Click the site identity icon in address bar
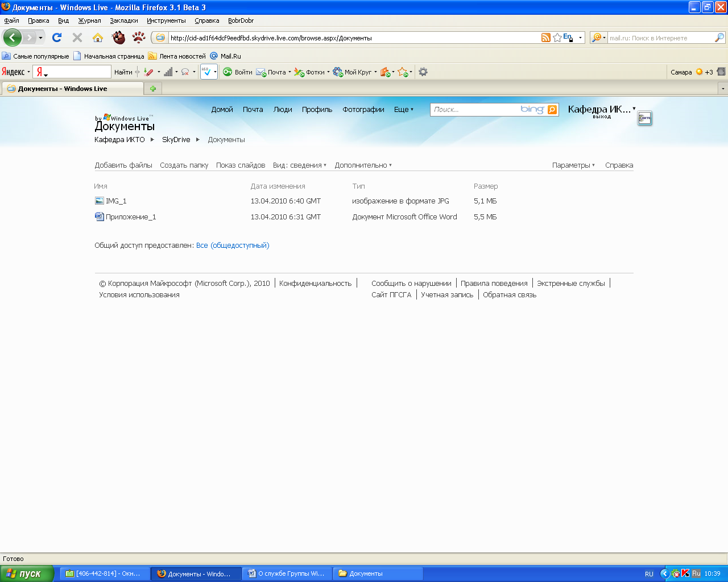This screenshot has height=582, width=728. pyautogui.click(x=160, y=38)
